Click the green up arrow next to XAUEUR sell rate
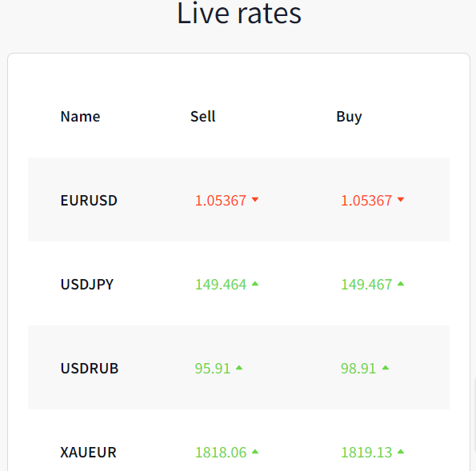 [x=255, y=452]
